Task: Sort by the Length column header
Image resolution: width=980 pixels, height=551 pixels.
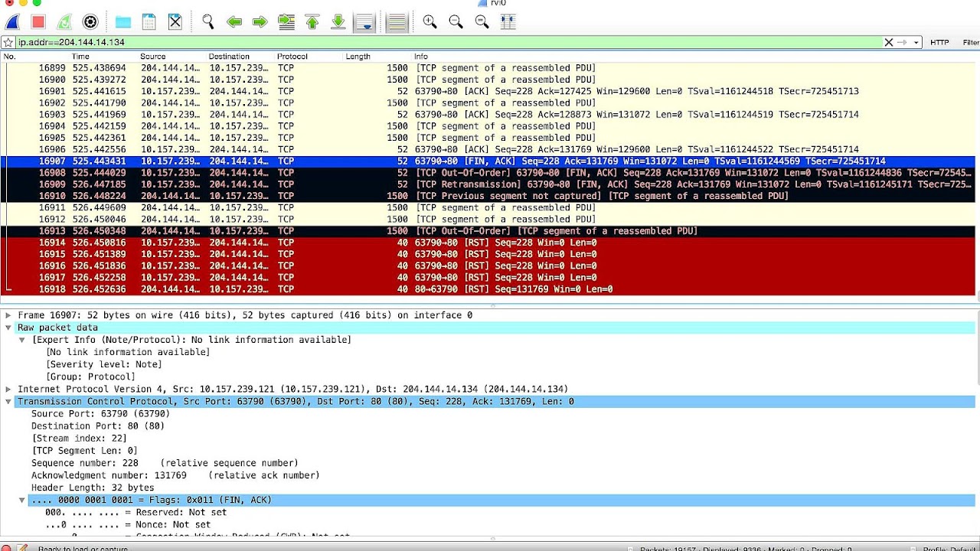Action: click(358, 56)
